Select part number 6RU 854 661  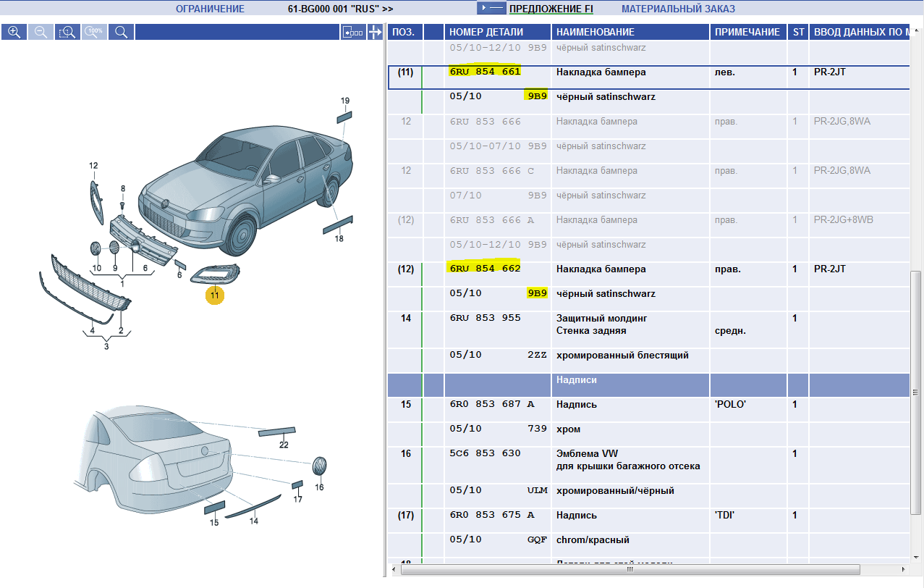coord(485,72)
